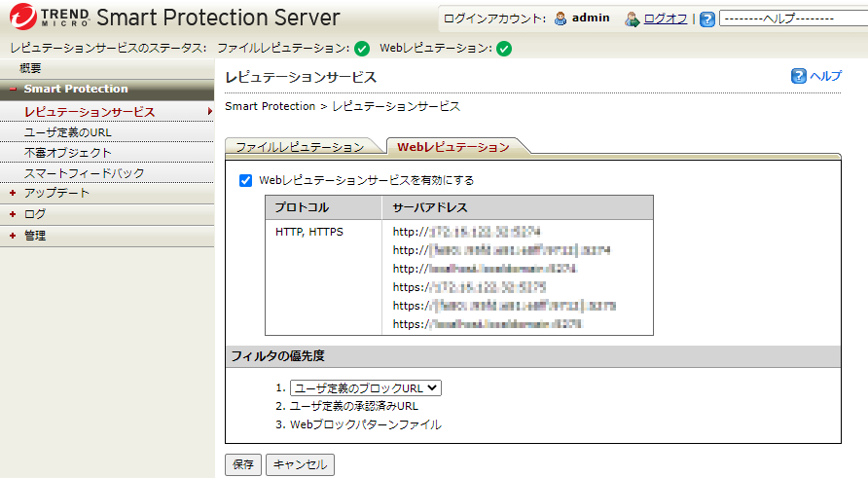The height and width of the screenshot is (478, 868).
Task: Collapse the Smart Protection minus icon
Action: (x=13, y=90)
